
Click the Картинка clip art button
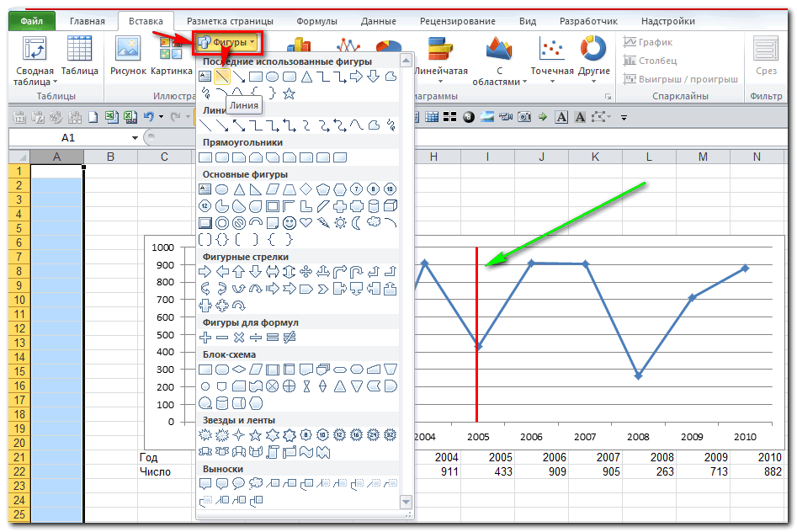pyautogui.click(x=172, y=56)
